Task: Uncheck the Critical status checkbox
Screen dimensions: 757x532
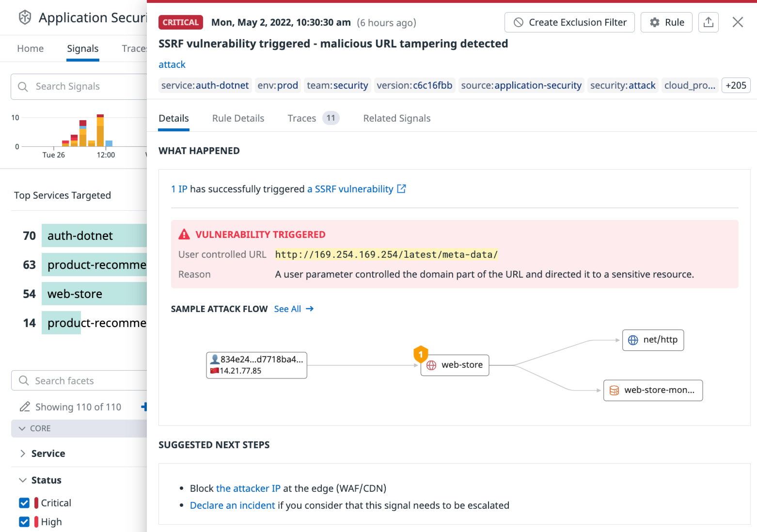Action: coord(24,503)
